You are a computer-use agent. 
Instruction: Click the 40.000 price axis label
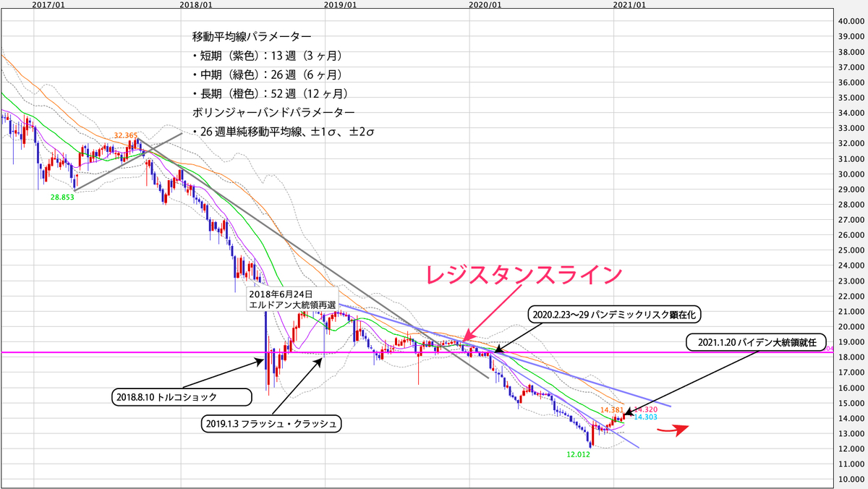[x=851, y=21]
